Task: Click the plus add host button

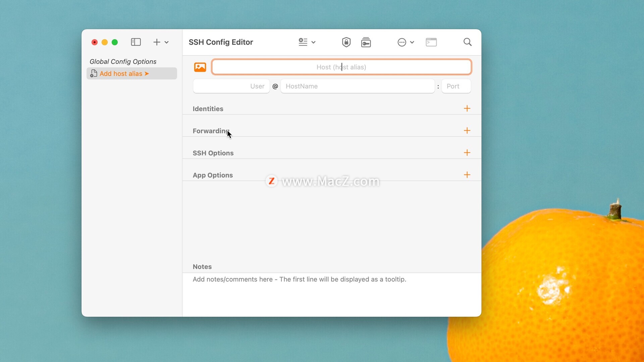Action: 157,42
